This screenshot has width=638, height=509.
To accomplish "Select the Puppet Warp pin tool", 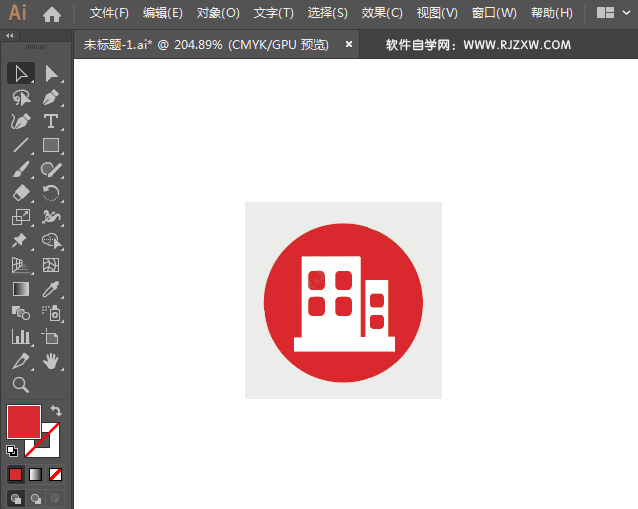I will pos(21,241).
